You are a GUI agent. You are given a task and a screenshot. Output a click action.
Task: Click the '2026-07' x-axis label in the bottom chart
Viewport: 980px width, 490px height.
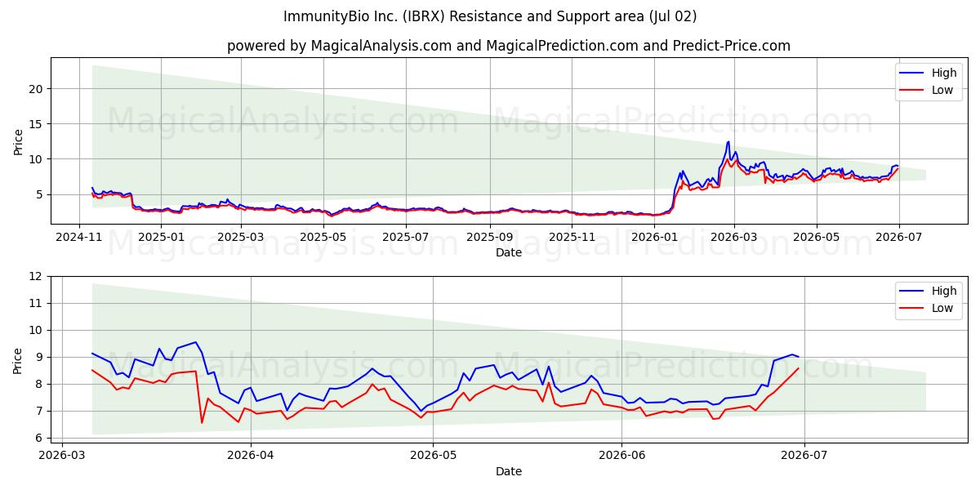point(804,457)
